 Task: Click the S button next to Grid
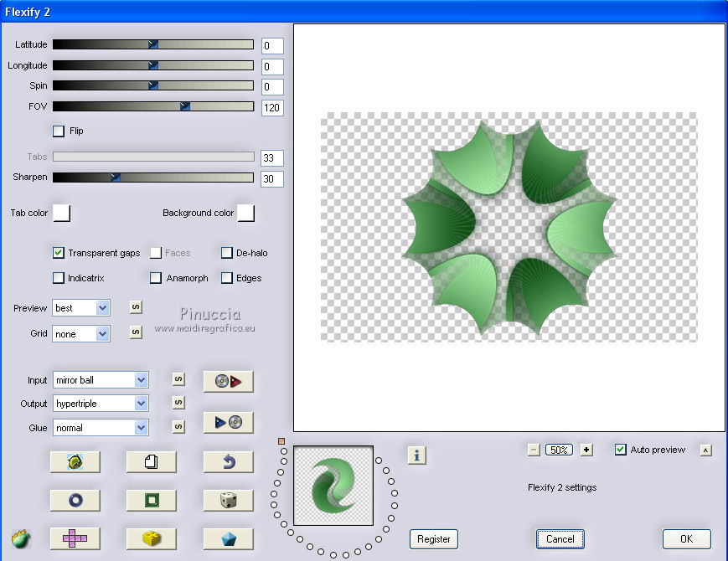tap(136, 332)
